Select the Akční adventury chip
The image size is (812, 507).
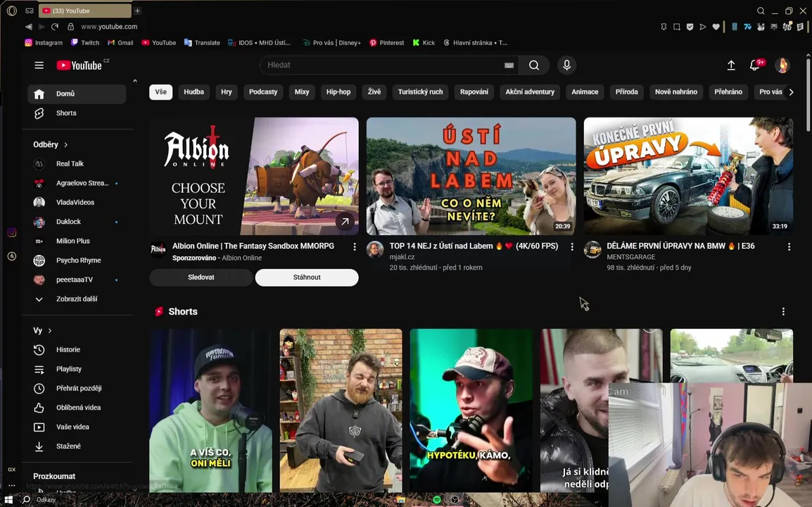(530, 92)
